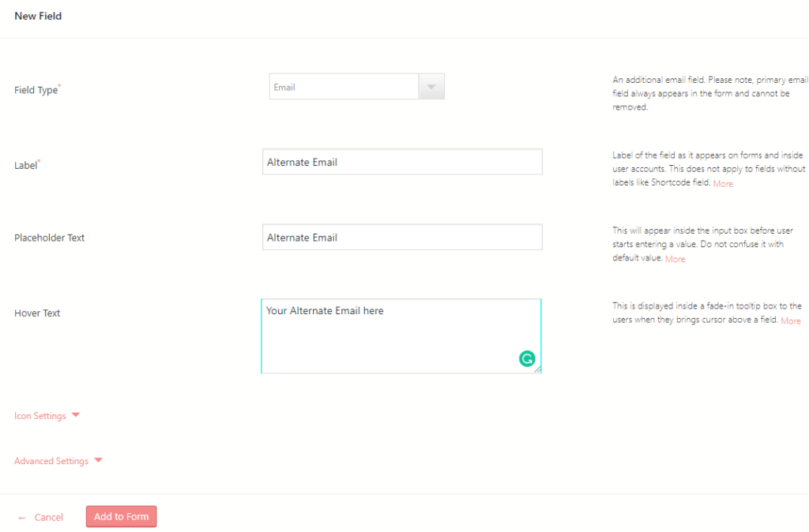Open the More link in Placeholder Text description
809x532 pixels.
point(675,259)
